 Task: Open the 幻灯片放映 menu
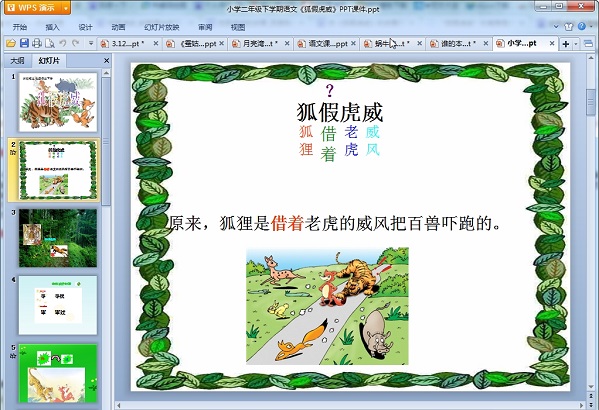click(x=162, y=27)
